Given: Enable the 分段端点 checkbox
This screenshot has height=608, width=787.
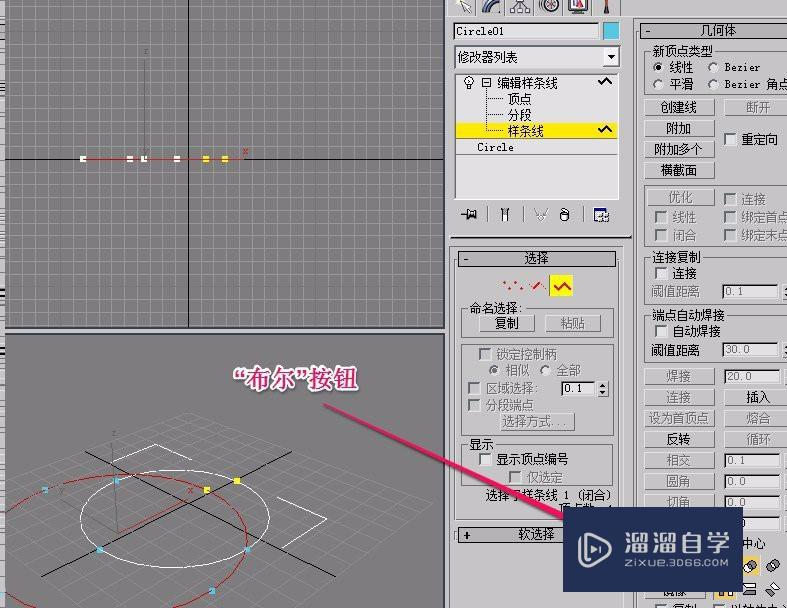Looking at the screenshot, I should [474, 405].
